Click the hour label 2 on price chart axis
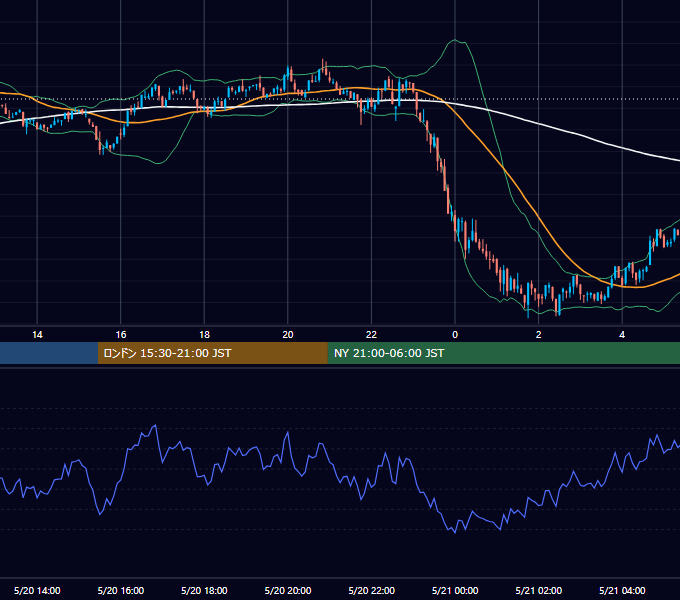 click(539, 335)
